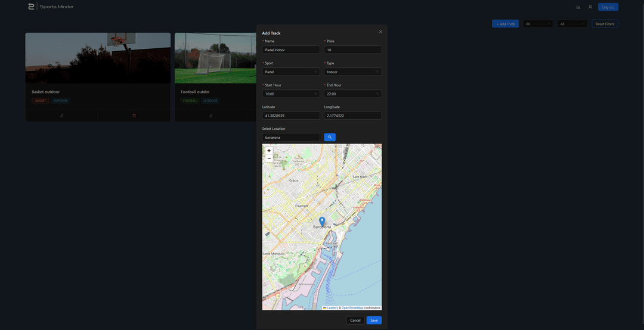Screen dimensions: 644x330
Task: Click the OUTDOOR tag on Football card
Action: (x=210, y=101)
